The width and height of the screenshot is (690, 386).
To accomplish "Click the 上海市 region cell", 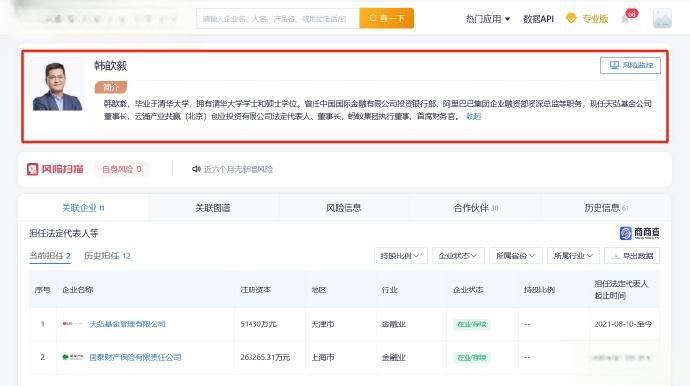I will pyautogui.click(x=323, y=357).
